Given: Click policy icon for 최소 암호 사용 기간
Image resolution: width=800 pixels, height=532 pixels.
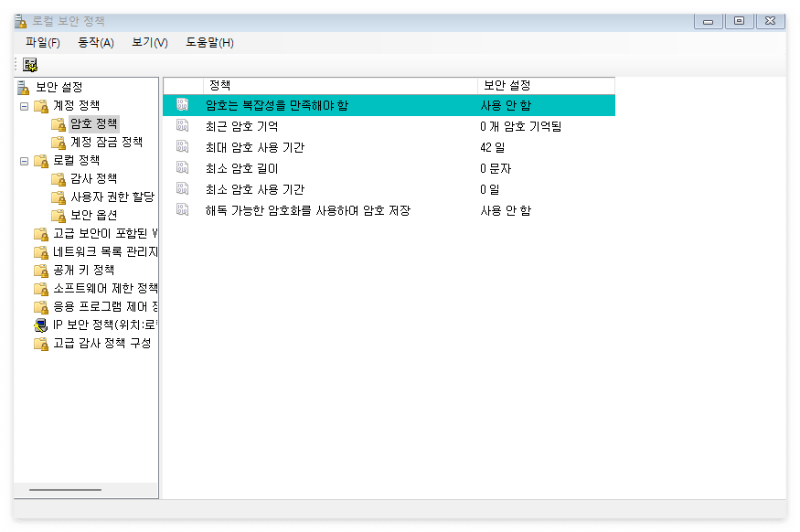Looking at the screenshot, I should [x=183, y=188].
